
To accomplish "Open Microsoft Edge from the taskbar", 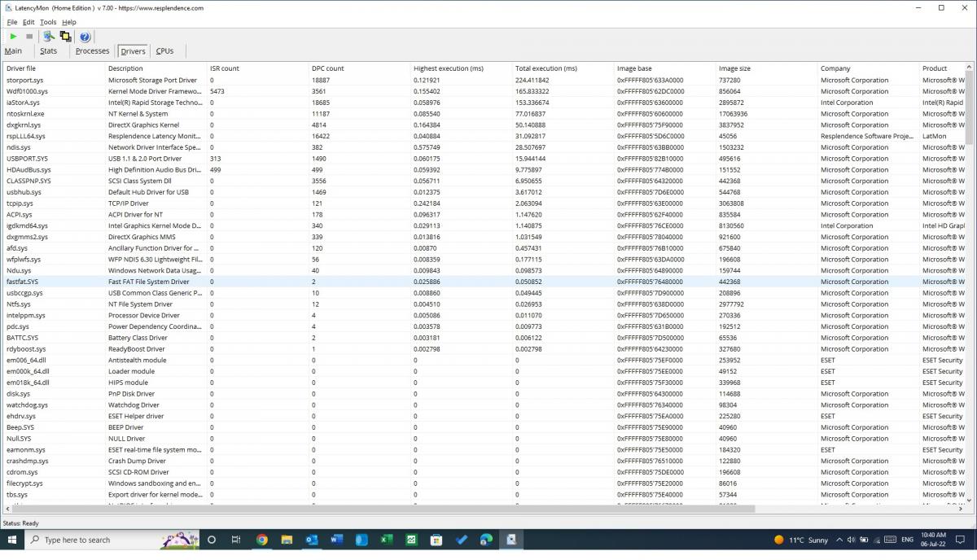I will click(x=486, y=540).
